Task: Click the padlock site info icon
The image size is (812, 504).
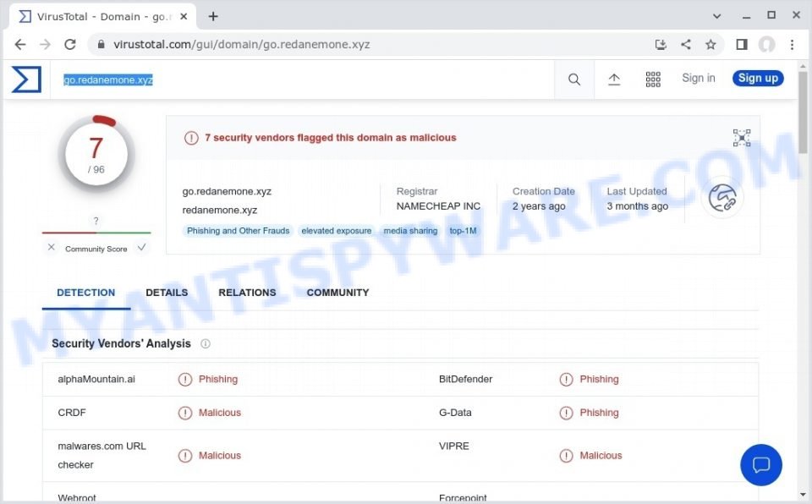Action: pos(101,45)
